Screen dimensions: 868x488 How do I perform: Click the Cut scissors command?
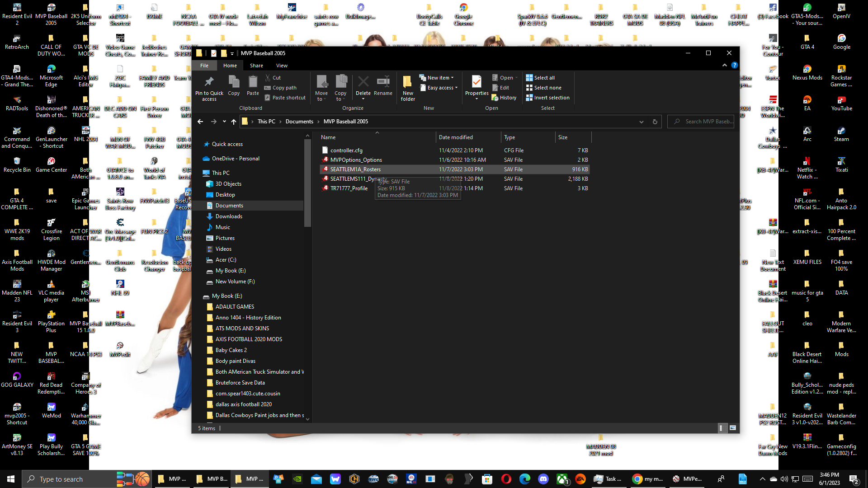[273, 78]
